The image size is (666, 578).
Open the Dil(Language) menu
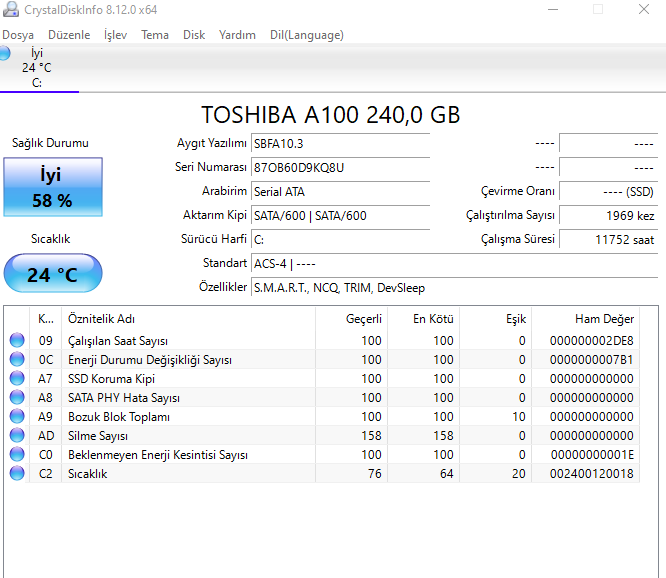pos(307,35)
